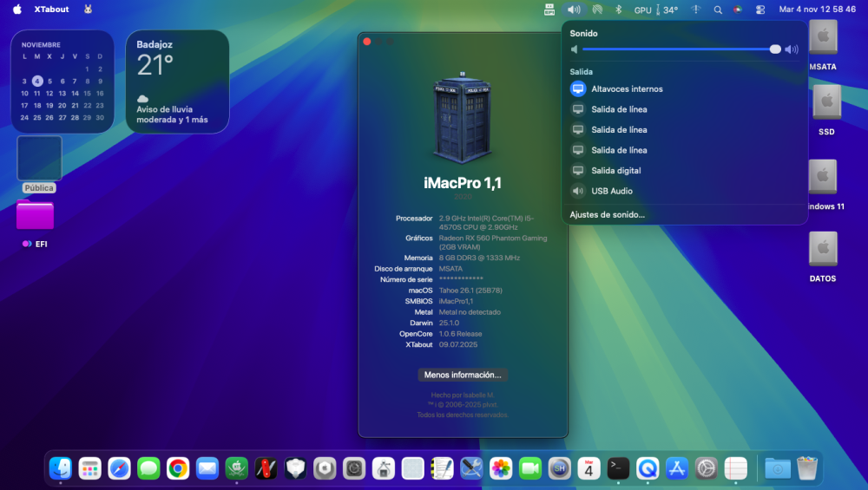Open Calendar app in the dock
The height and width of the screenshot is (490, 868).
pos(589,468)
